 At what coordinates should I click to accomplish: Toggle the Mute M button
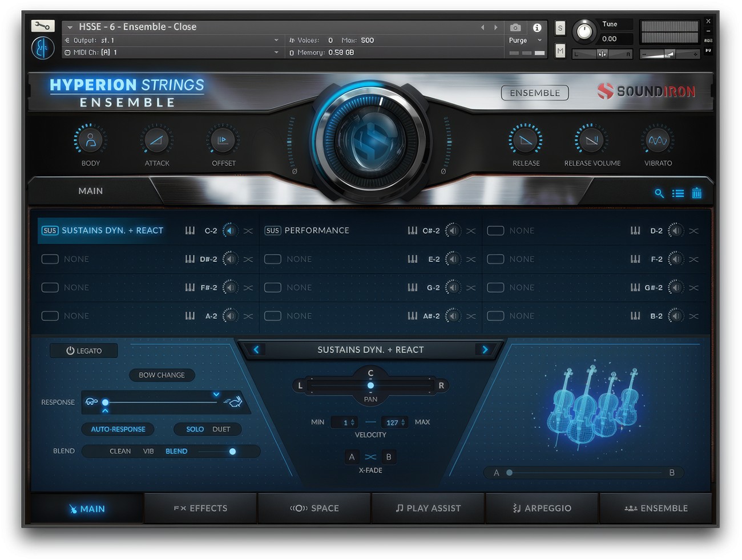coord(560,51)
